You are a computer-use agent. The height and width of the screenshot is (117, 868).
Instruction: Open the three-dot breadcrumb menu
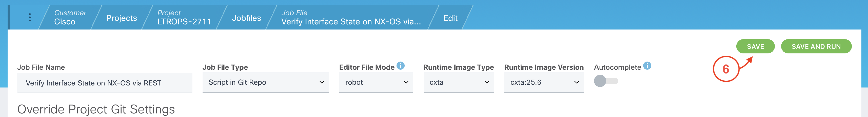[x=30, y=17]
